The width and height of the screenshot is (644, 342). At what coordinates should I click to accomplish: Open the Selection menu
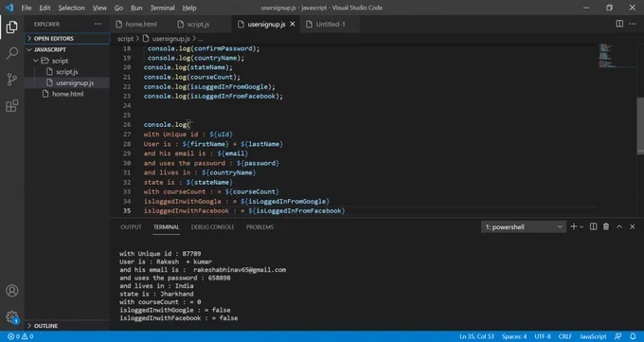click(x=71, y=8)
